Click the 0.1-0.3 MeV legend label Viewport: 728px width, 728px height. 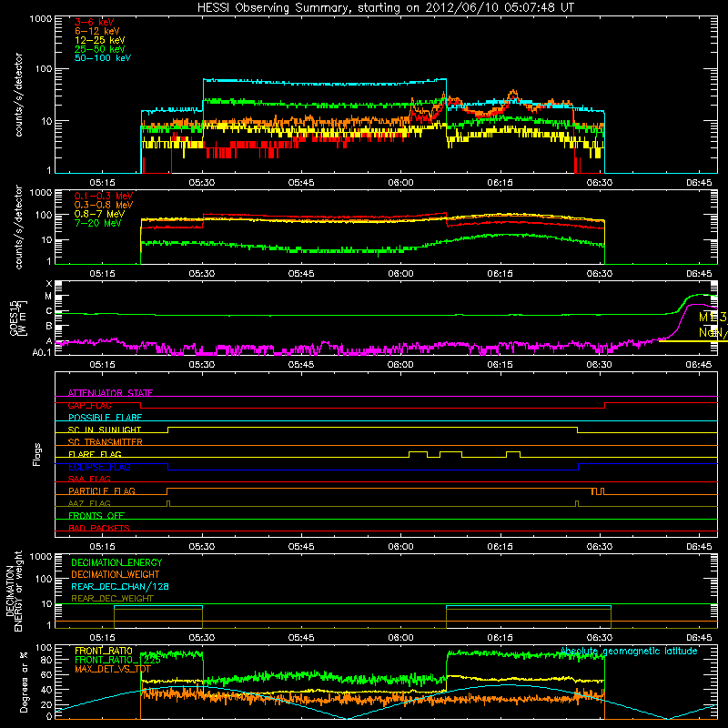[104, 196]
